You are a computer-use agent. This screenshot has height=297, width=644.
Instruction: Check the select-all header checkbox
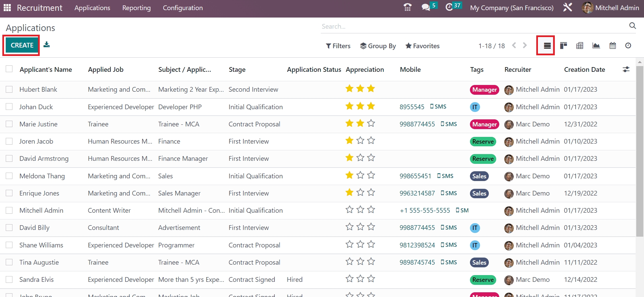9,69
